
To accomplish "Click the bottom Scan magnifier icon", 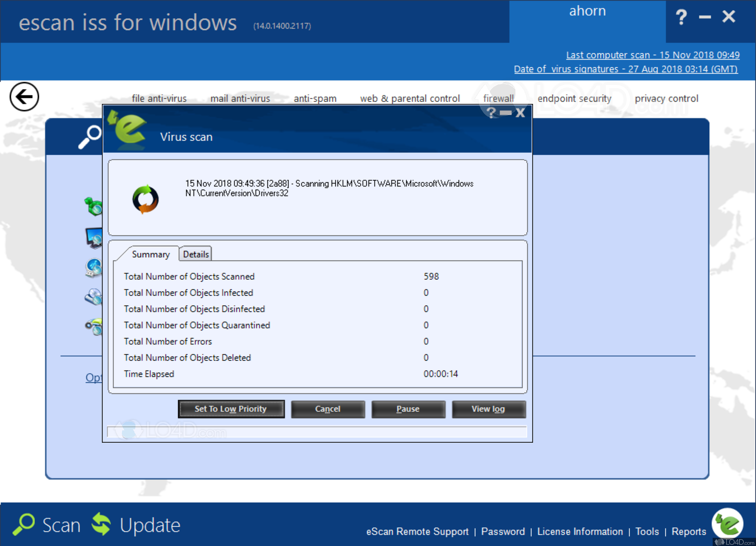I will pos(24,524).
